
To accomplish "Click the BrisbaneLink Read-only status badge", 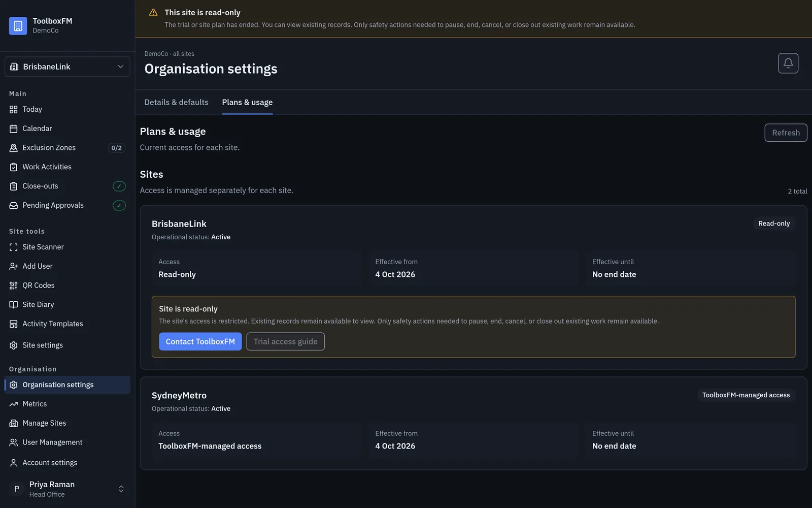I will click(x=774, y=224).
